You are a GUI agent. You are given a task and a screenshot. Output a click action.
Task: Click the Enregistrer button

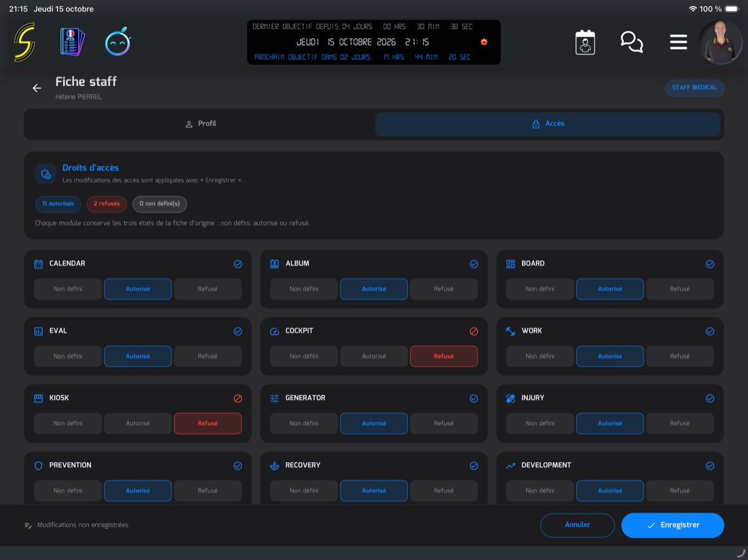tap(673, 525)
